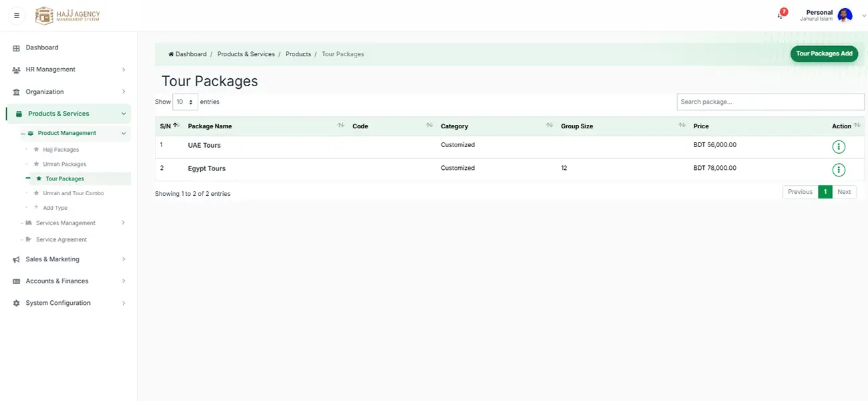Open action menu for Egypt Tours
The width and height of the screenshot is (868, 401).
click(839, 170)
